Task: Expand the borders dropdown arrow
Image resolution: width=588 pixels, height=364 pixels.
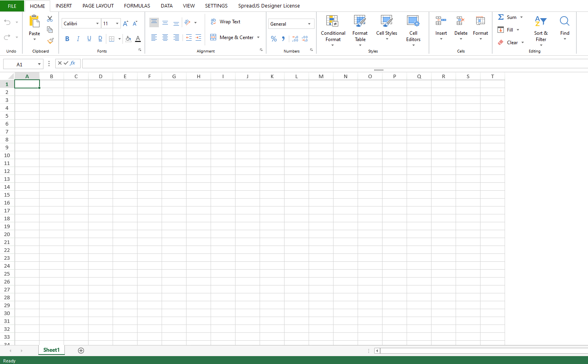Action: tap(119, 39)
